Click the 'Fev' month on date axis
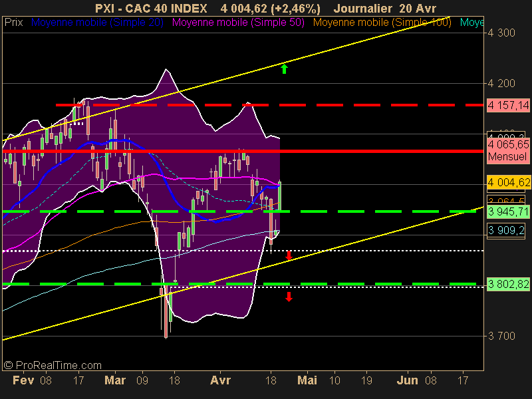This screenshot has height=399, width=532. (23, 380)
